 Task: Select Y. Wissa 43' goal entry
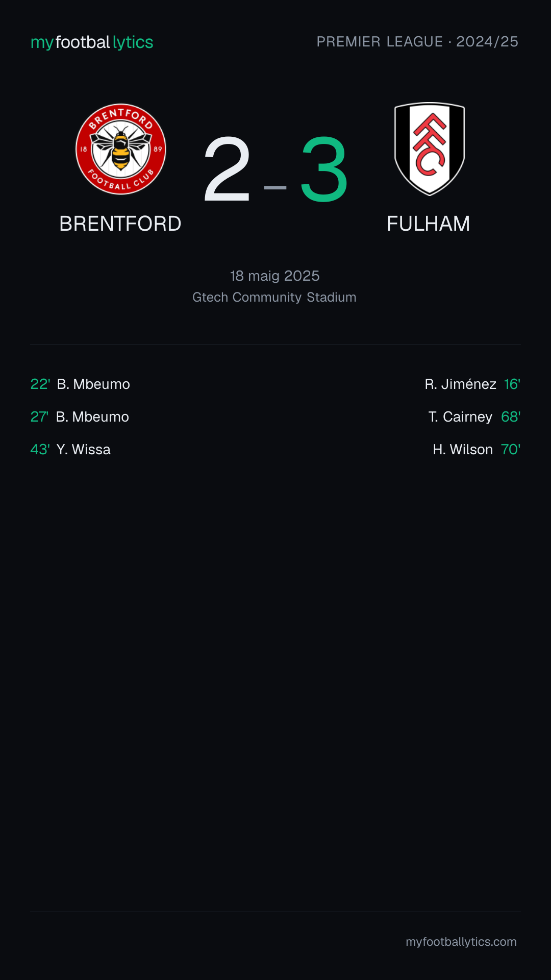click(x=70, y=449)
